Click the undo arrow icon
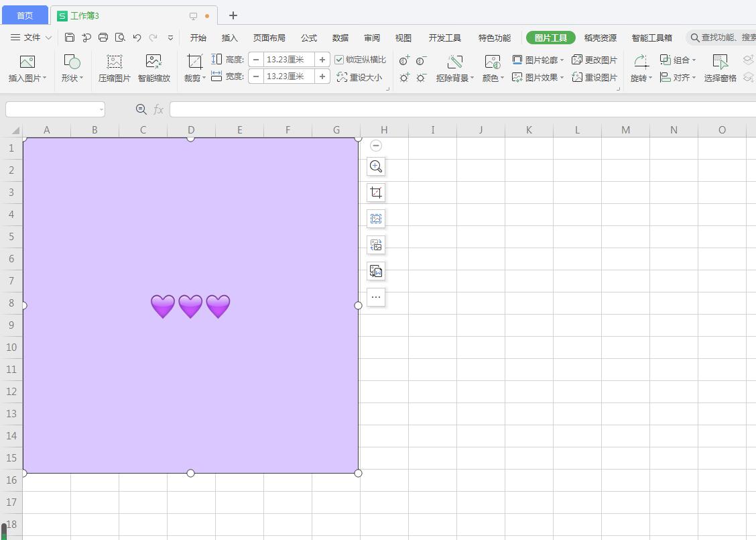This screenshot has height=540, width=756. coord(137,38)
